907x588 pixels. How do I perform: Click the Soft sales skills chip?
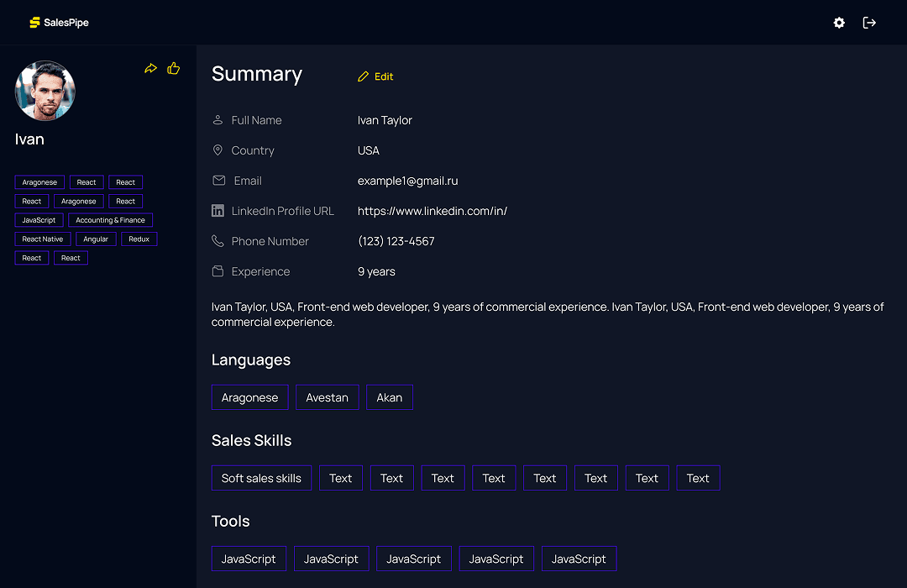tap(261, 477)
